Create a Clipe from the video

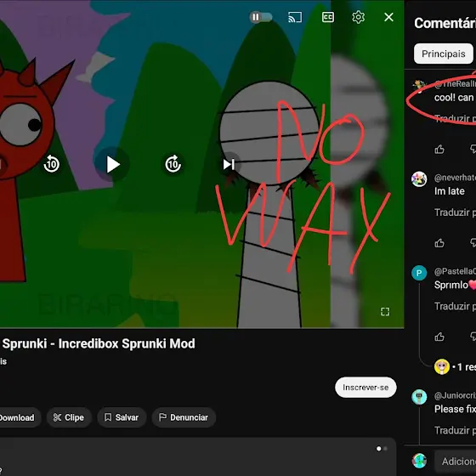click(69, 417)
